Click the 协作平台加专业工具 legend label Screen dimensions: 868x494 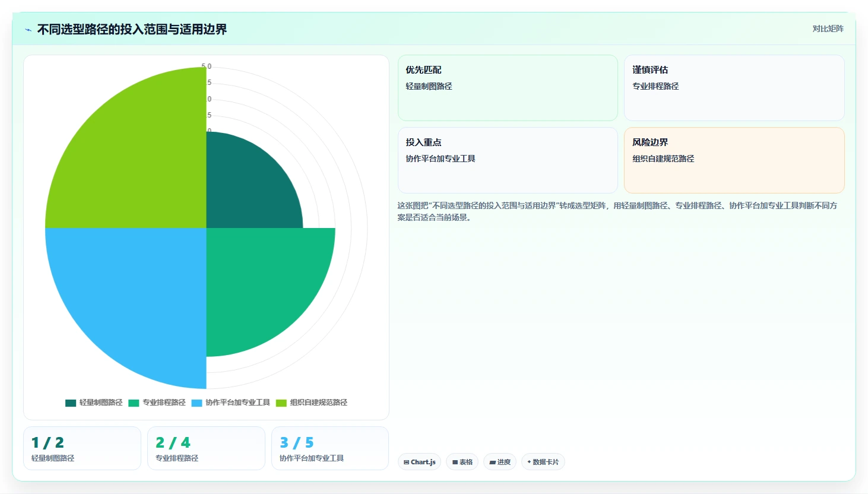237,403
